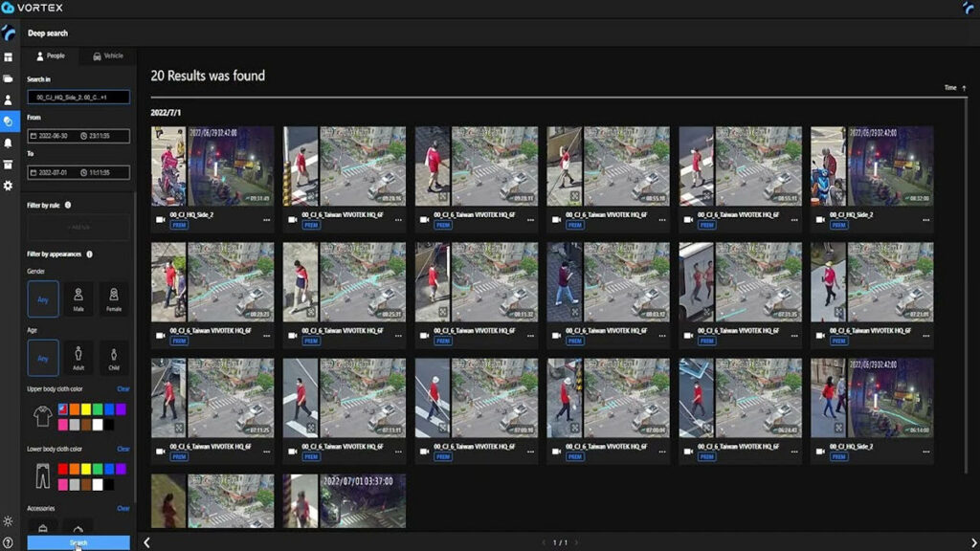
Task: Toggle the Time sort order arrow
Action: (x=963, y=87)
